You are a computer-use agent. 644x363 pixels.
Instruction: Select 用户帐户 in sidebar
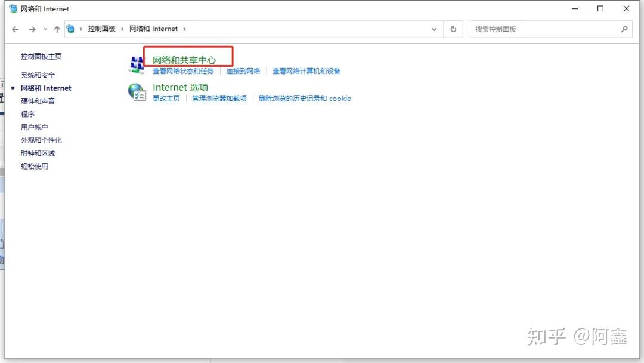[x=34, y=127]
